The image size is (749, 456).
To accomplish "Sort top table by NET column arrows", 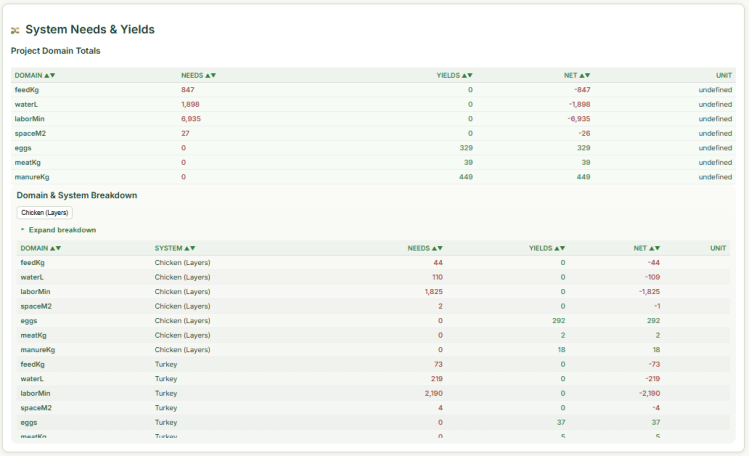I will click(585, 75).
